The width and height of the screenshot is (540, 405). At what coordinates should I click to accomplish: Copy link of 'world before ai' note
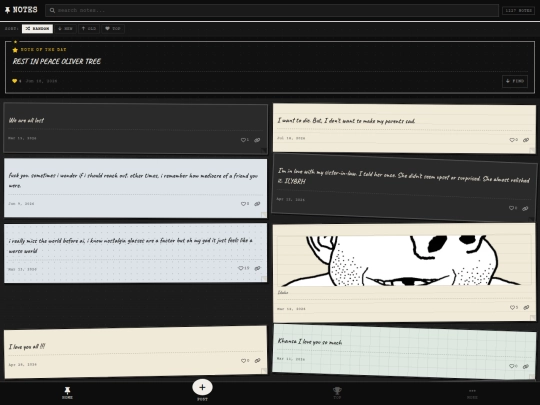click(x=257, y=268)
